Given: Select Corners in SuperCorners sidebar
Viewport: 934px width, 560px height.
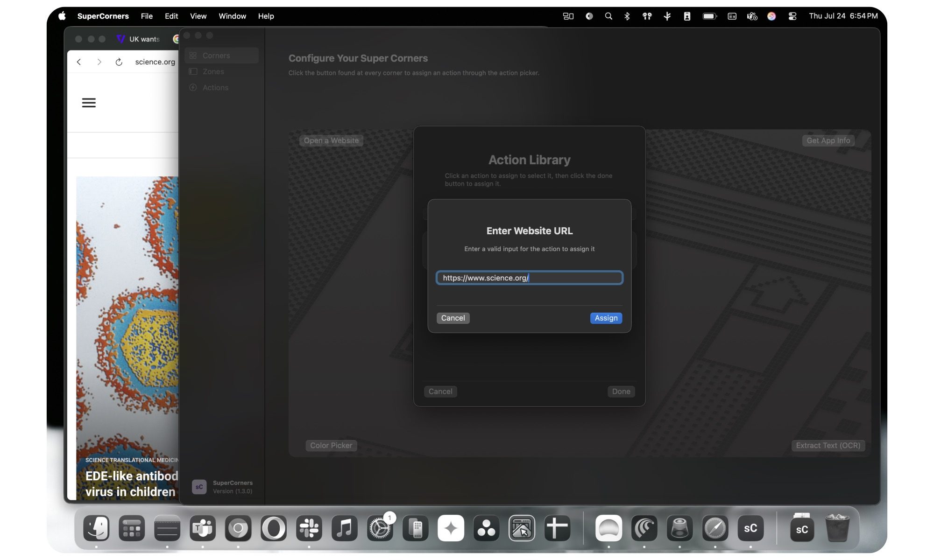Looking at the screenshot, I should (x=222, y=56).
